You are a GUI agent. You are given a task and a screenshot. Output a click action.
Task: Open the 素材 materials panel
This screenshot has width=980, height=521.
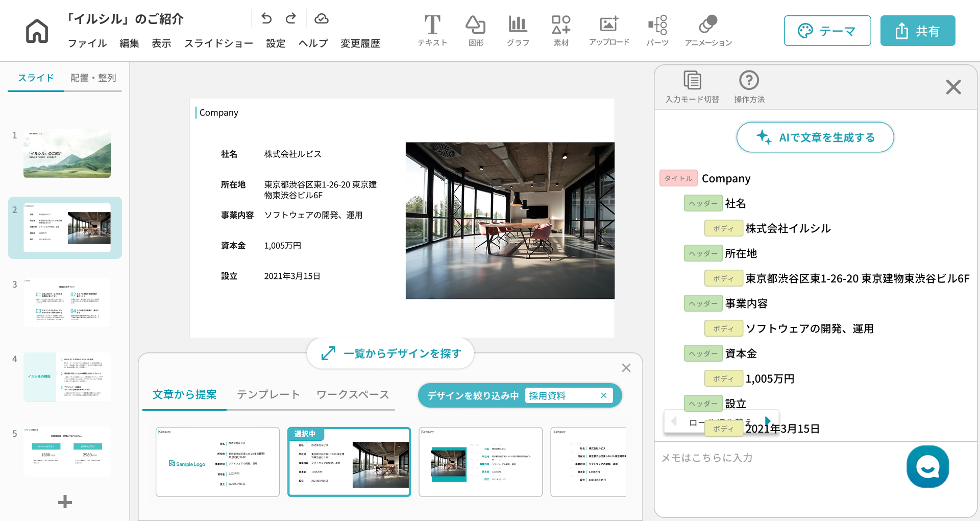(x=561, y=31)
